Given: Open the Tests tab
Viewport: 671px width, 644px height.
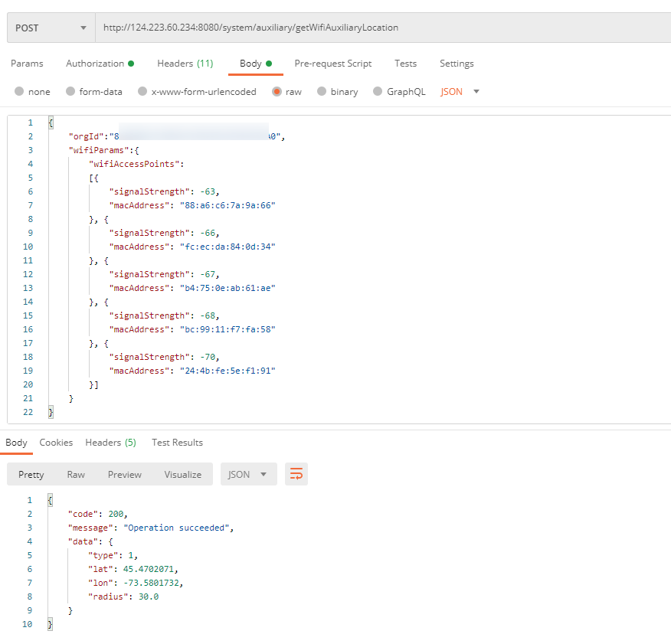Looking at the screenshot, I should 405,64.
